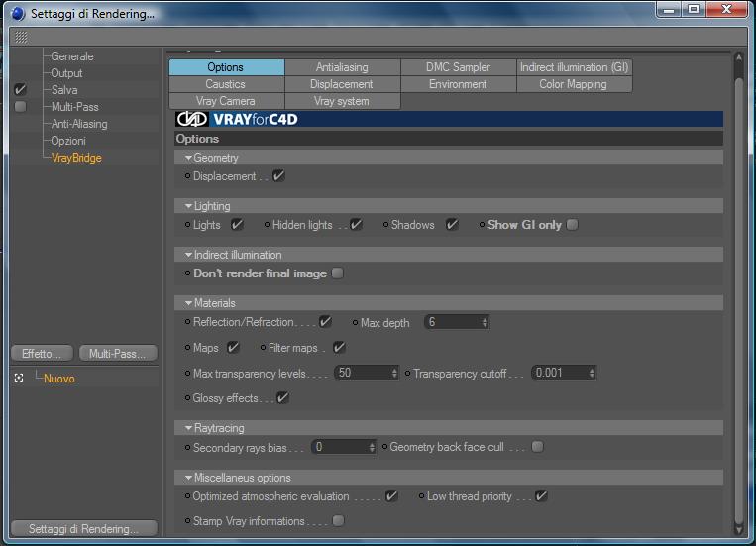Click the Max depth spinner arrows
Viewport: 756px width, 546px height.
coord(485,322)
